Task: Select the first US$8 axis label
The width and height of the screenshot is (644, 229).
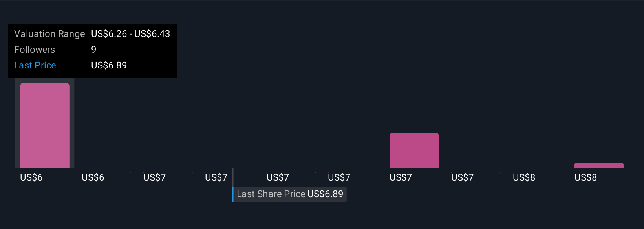Action: pos(524,178)
